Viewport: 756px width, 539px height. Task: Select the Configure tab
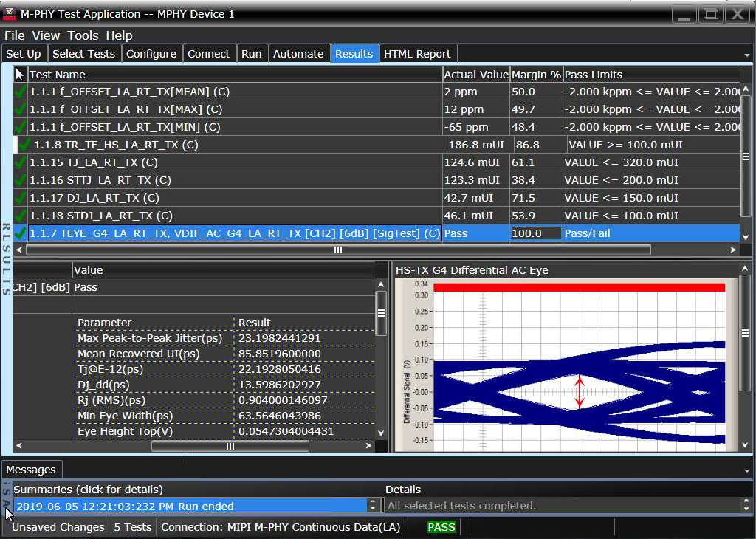click(x=151, y=54)
